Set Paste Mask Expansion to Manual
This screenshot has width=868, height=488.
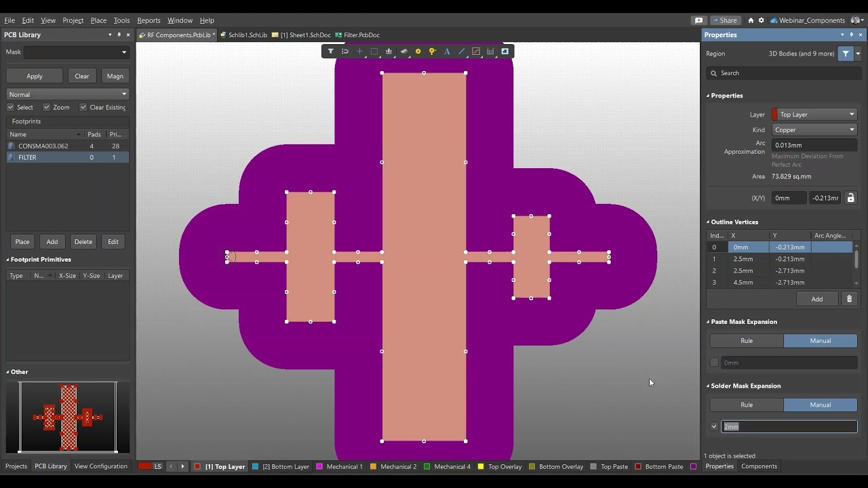point(821,341)
